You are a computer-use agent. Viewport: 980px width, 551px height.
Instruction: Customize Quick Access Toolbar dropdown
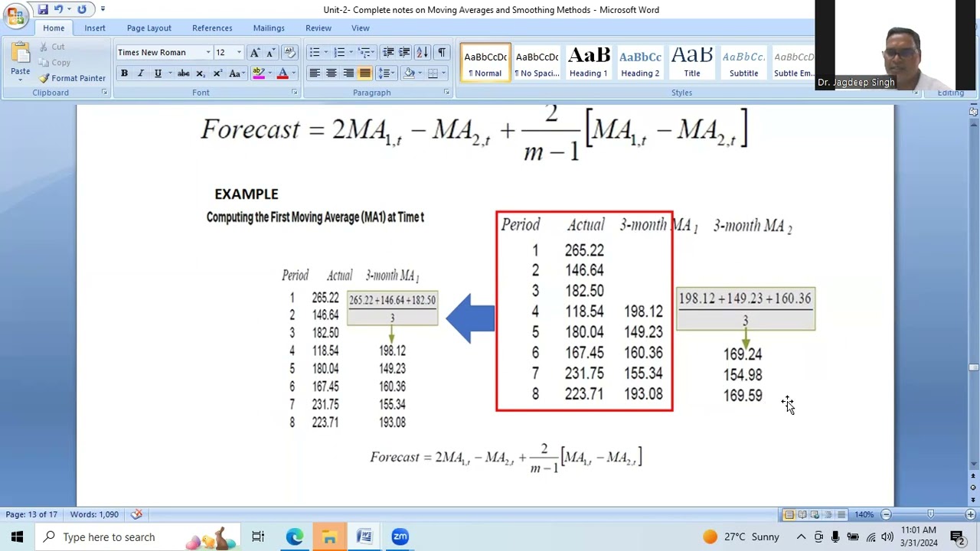tap(103, 9)
